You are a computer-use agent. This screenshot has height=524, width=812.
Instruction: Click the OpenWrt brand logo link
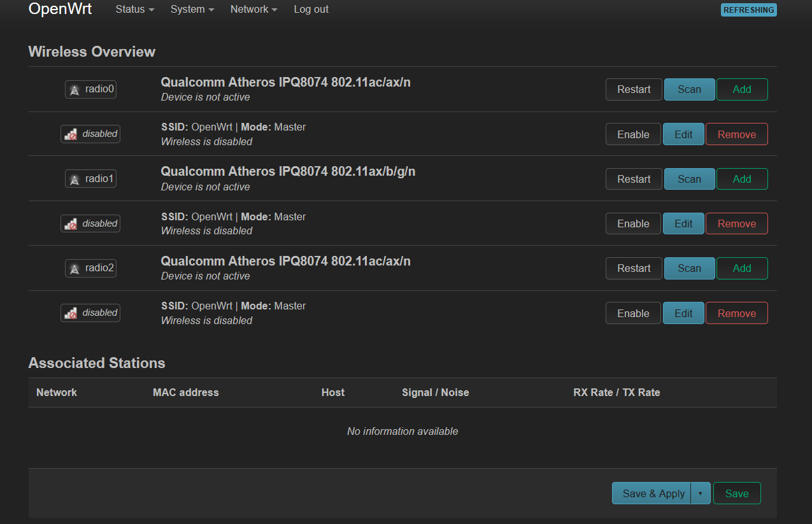pos(61,9)
